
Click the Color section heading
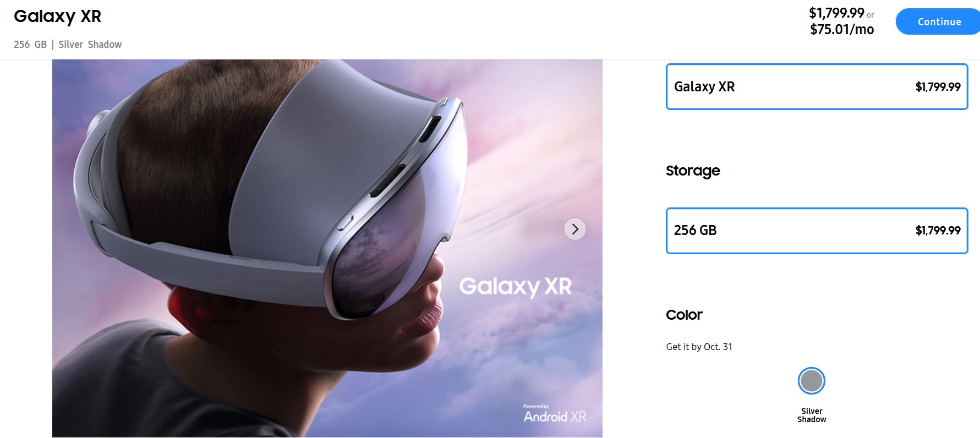[x=684, y=315]
